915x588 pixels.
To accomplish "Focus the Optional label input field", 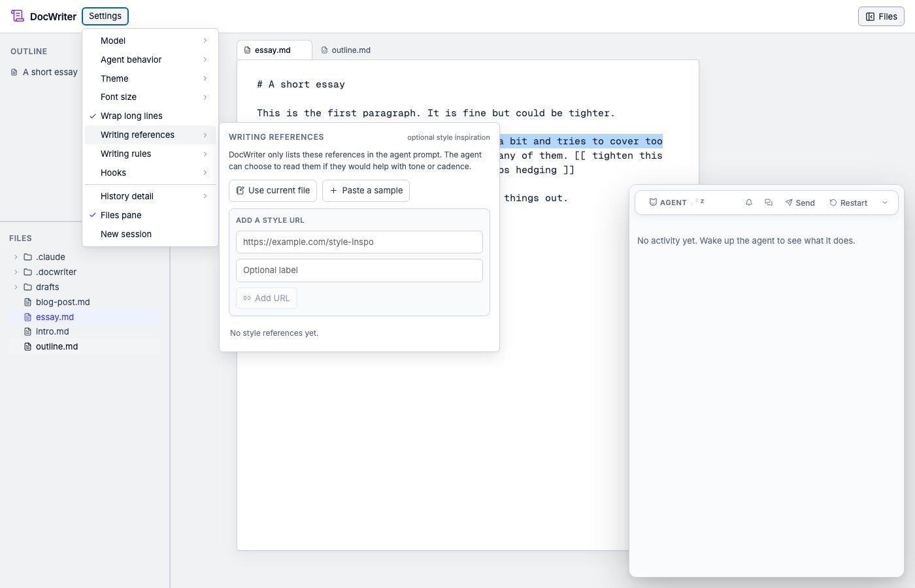I will point(359,270).
